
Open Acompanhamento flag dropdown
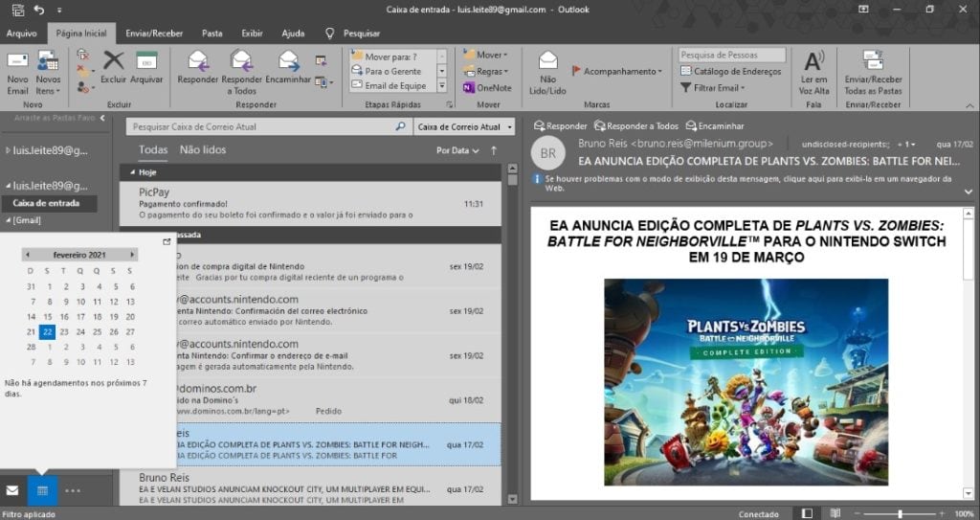tap(617, 71)
